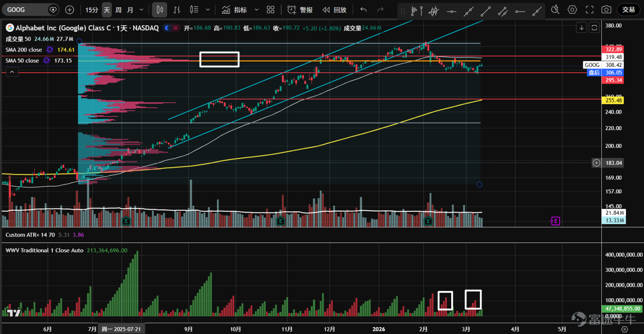
Task: Click the GOOG 308.42 price label
Action: [x=603, y=65]
